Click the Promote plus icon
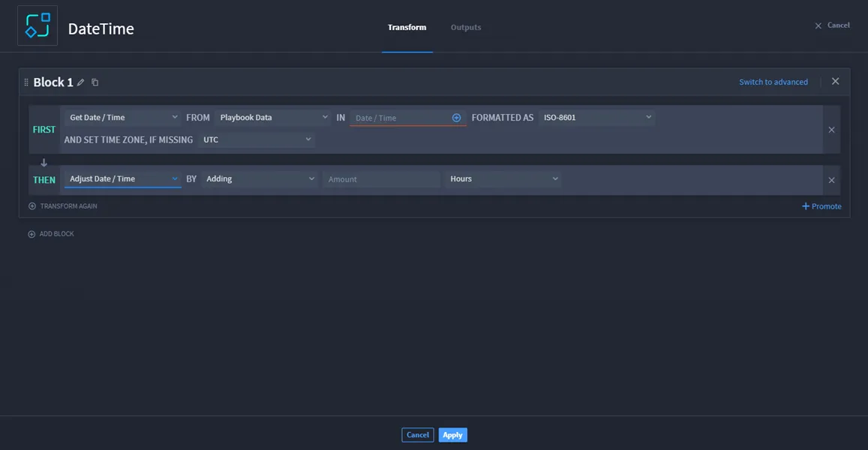Screen dimensions: 868x450 click(x=806, y=206)
